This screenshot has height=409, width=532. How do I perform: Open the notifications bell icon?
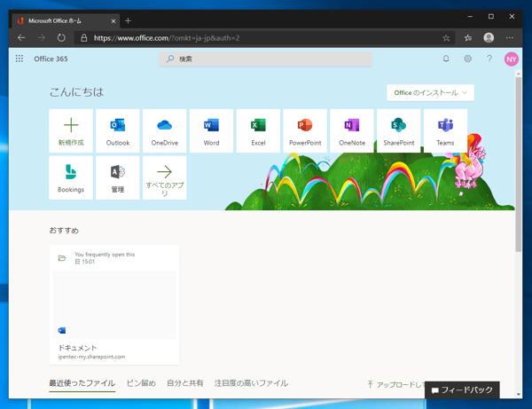(x=446, y=59)
